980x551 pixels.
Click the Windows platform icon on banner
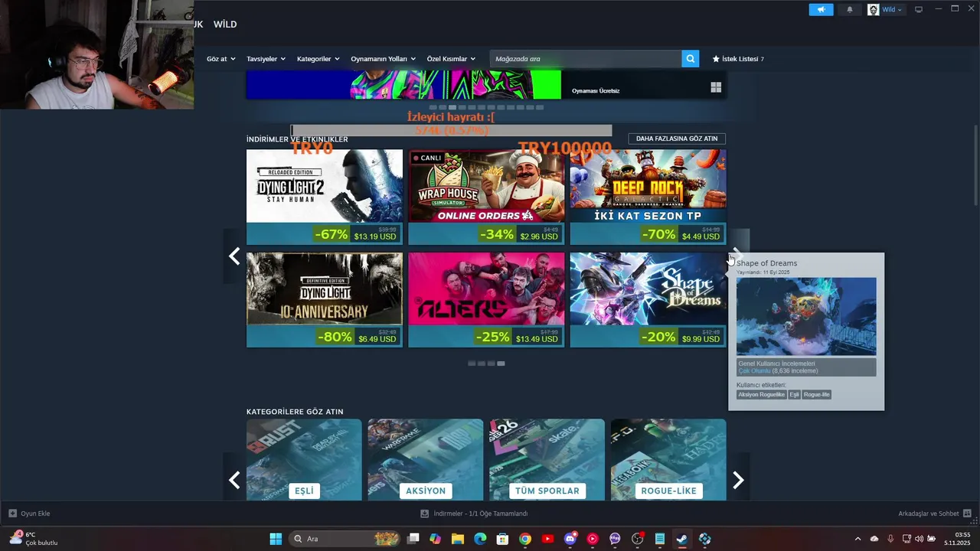coord(716,87)
